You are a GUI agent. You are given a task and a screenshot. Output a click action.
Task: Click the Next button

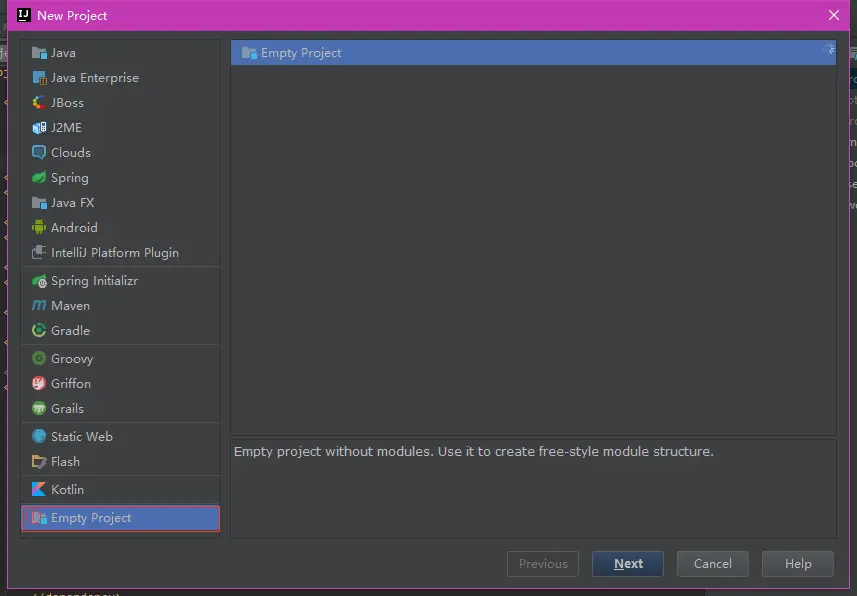pos(627,563)
